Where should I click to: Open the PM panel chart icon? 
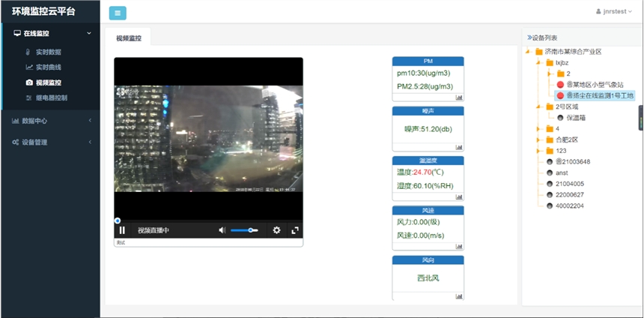(x=459, y=97)
